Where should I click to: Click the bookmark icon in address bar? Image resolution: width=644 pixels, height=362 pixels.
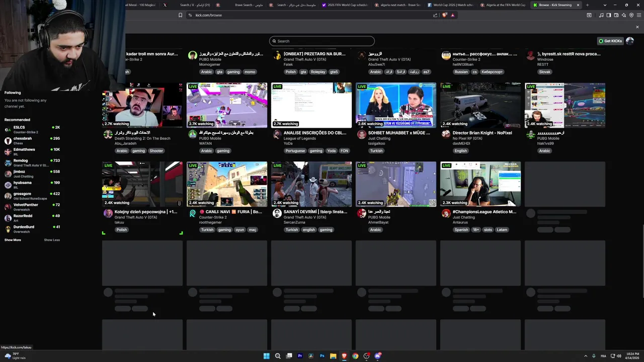[180, 15]
